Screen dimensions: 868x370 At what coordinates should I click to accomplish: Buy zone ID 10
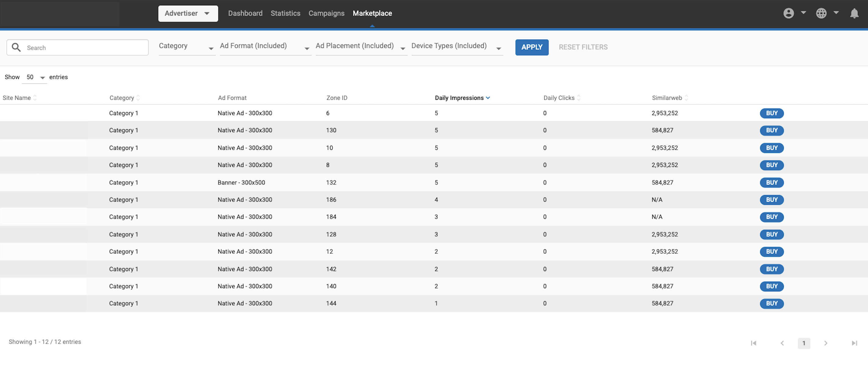771,148
